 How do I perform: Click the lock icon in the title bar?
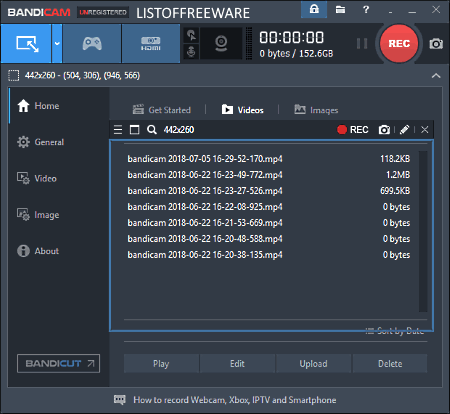[314, 10]
